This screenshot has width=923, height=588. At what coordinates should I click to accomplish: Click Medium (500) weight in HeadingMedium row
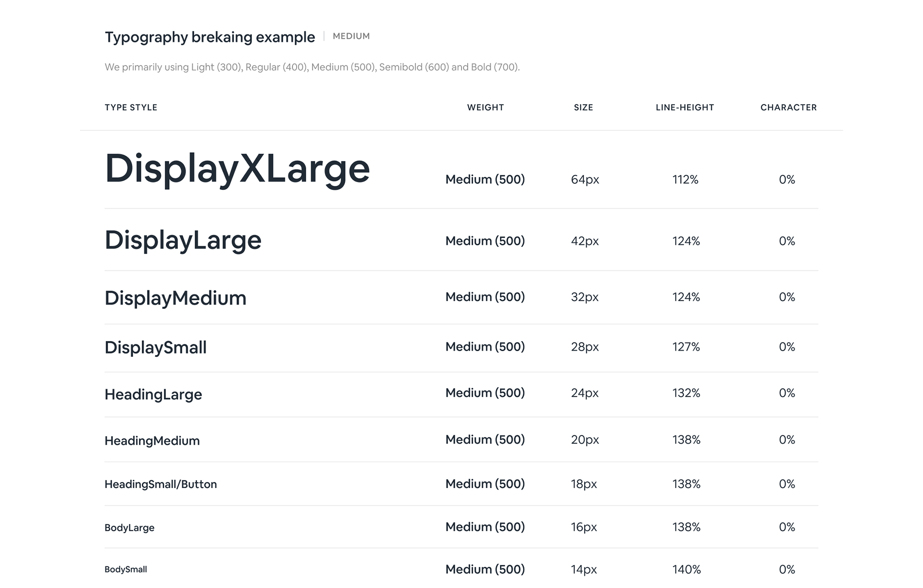click(x=485, y=440)
